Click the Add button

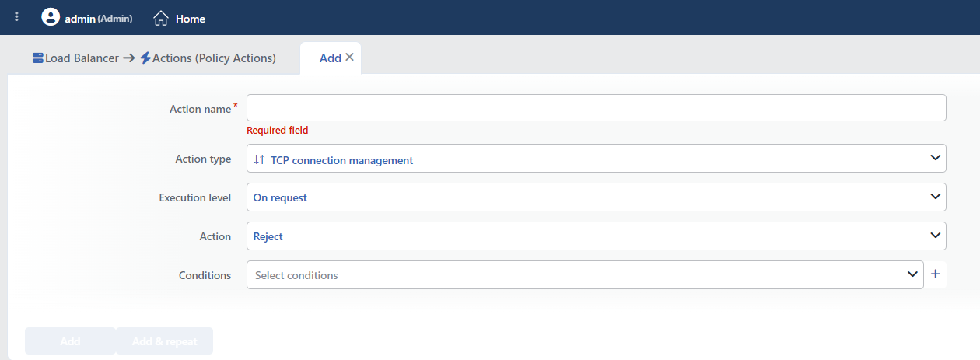(x=70, y=341)
